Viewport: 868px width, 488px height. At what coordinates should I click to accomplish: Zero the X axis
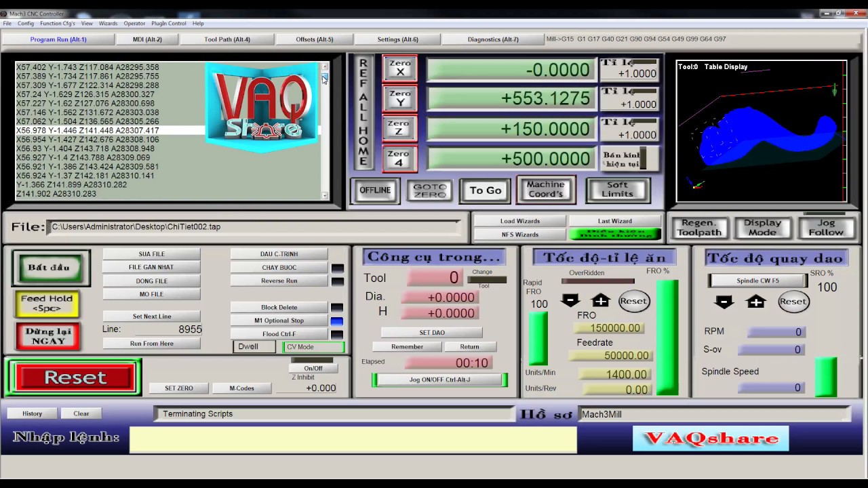click(x=400, y=68)
